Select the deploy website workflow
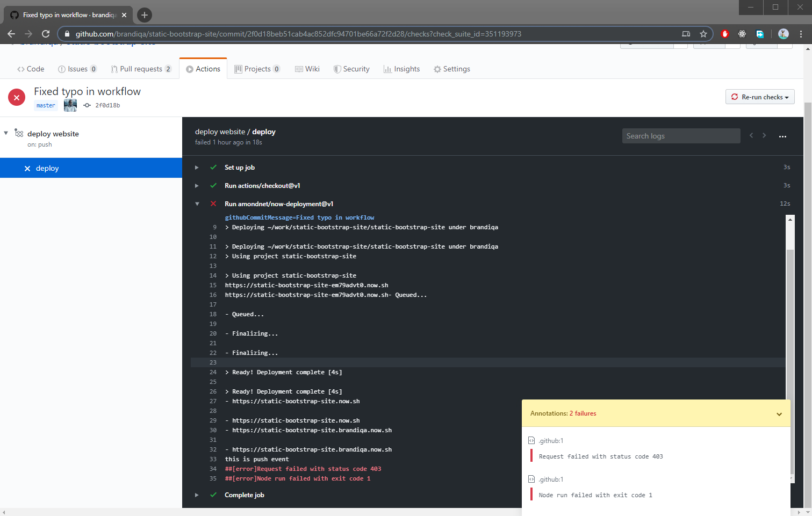This screenshot has width=812, height=516. (x=53, y=134)
